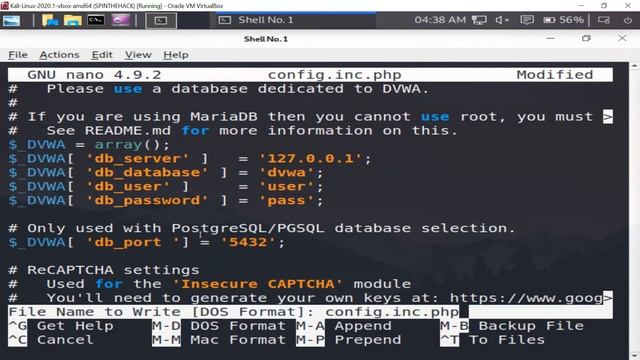Open the Actions menu

[x=59, y=55]
